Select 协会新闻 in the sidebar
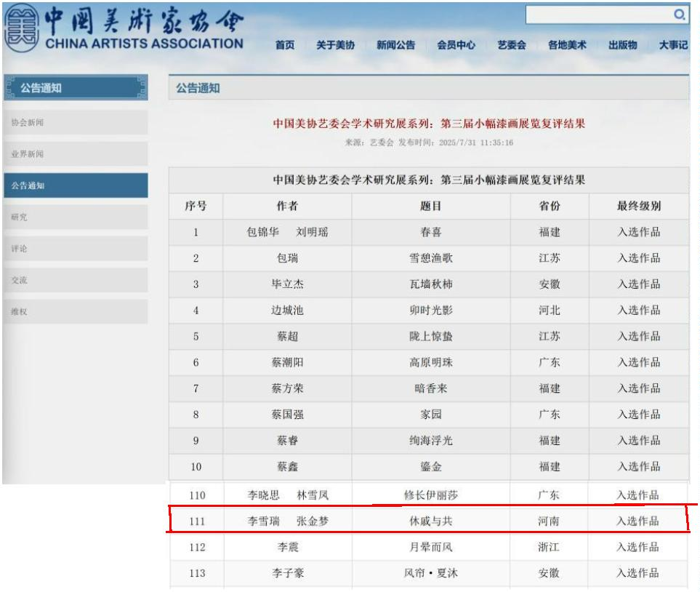This screenshot has width=700, height=592. click(76, 122)
